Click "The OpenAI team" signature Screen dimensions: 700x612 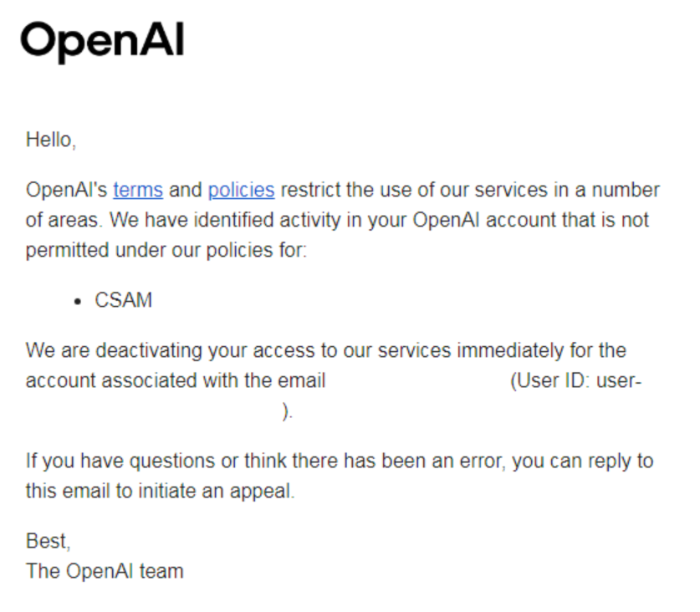click(x=105, y=572)
